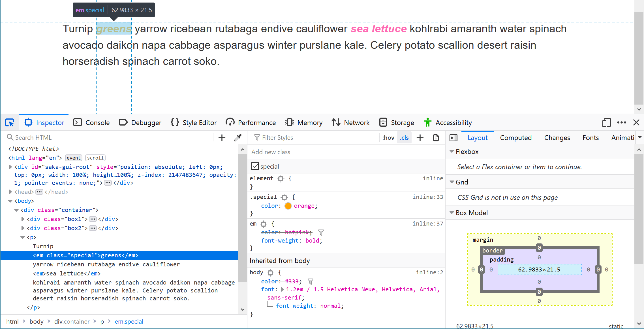Click the pick element from page icon

(10, 122)
